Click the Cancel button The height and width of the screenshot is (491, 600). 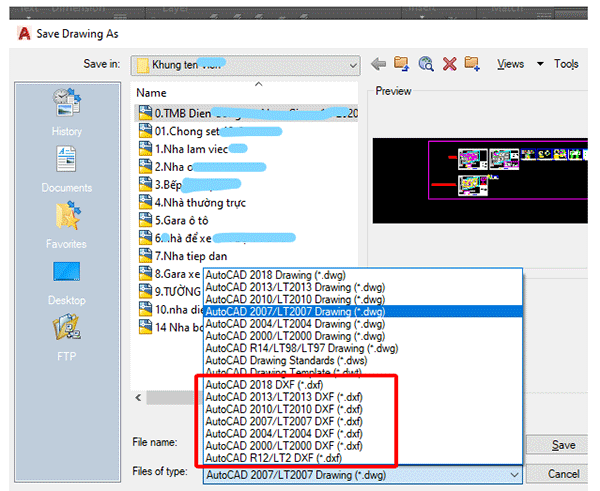[x=564, y=474]
